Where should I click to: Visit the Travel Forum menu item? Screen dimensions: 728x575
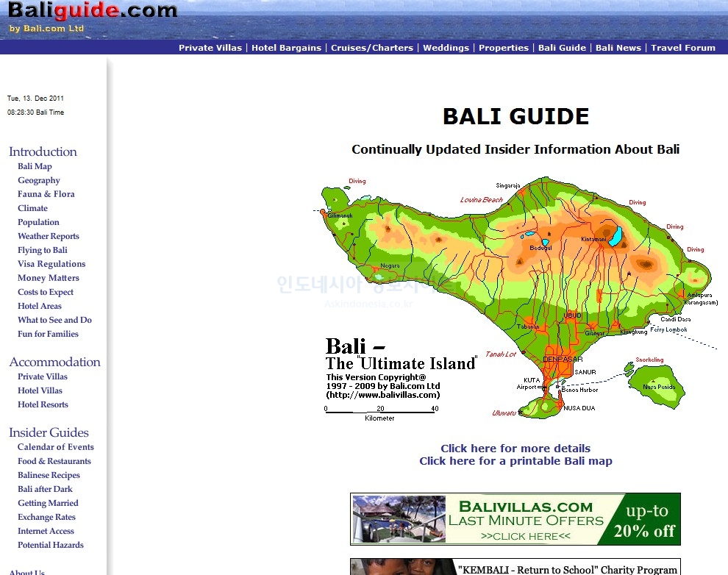pyautogui.click(x=683, y=48)
